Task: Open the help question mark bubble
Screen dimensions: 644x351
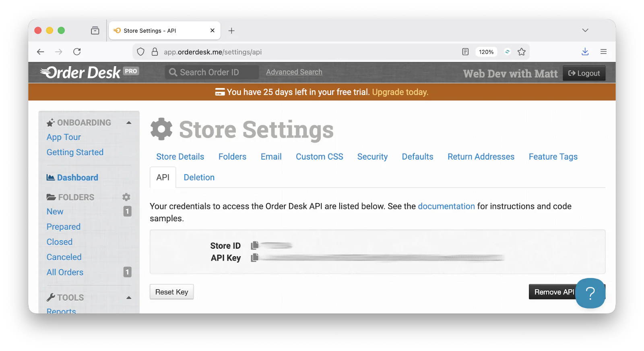Action: pyautogui.click(x=590, y=293)
